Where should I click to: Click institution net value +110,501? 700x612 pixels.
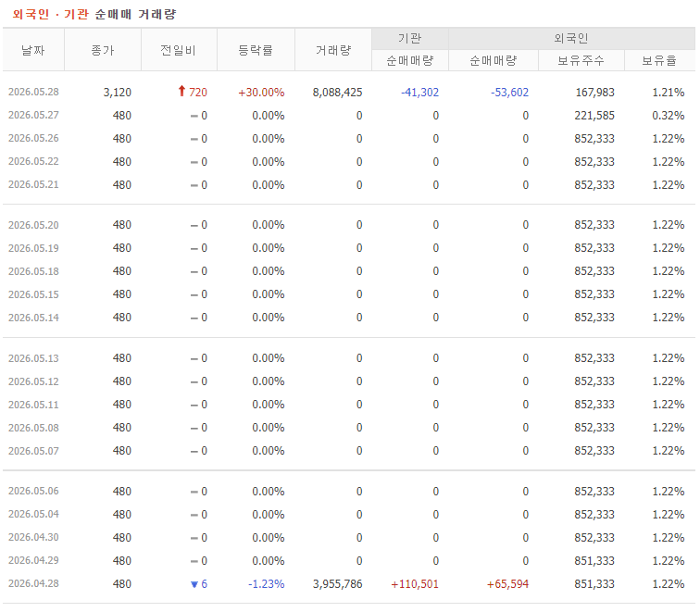point(415,584)
